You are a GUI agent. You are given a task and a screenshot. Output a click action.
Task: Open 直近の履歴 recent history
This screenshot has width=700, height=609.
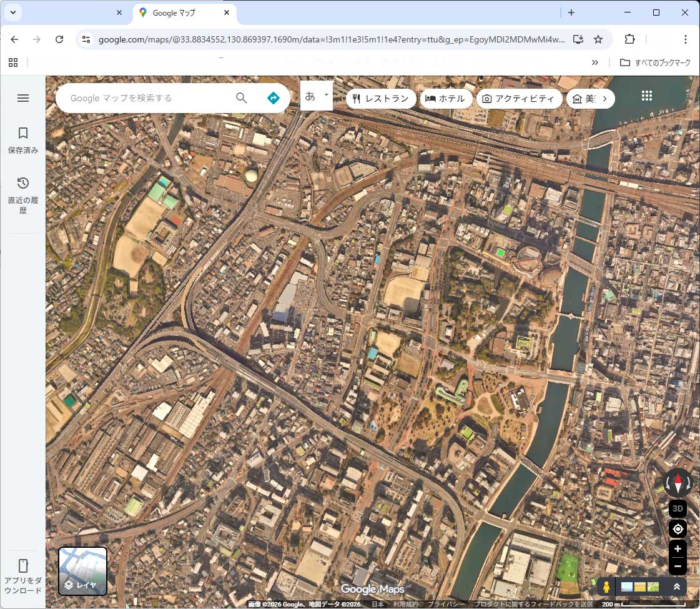tap(23, 194)
